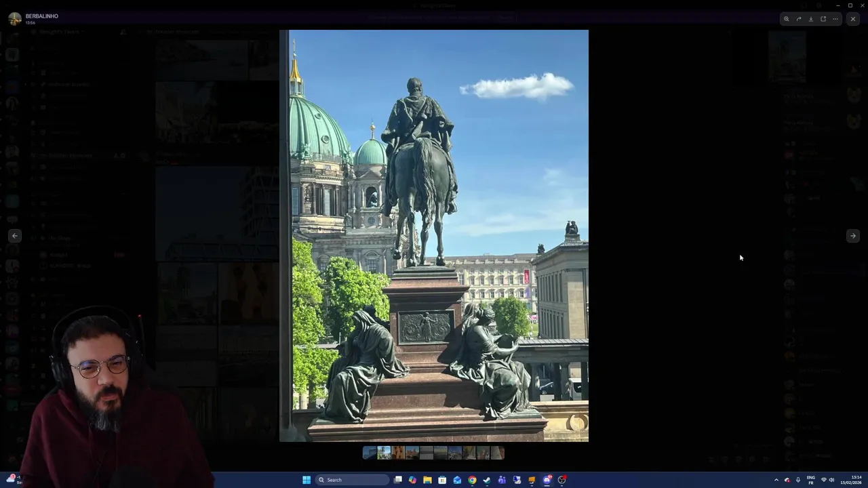Go to the previous image with left arrow

point(15,236)
